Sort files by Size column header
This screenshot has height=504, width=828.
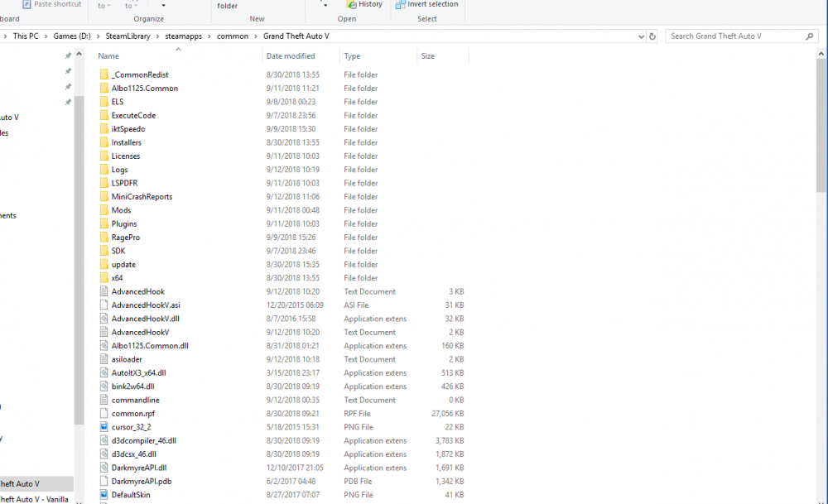(428, 56)
